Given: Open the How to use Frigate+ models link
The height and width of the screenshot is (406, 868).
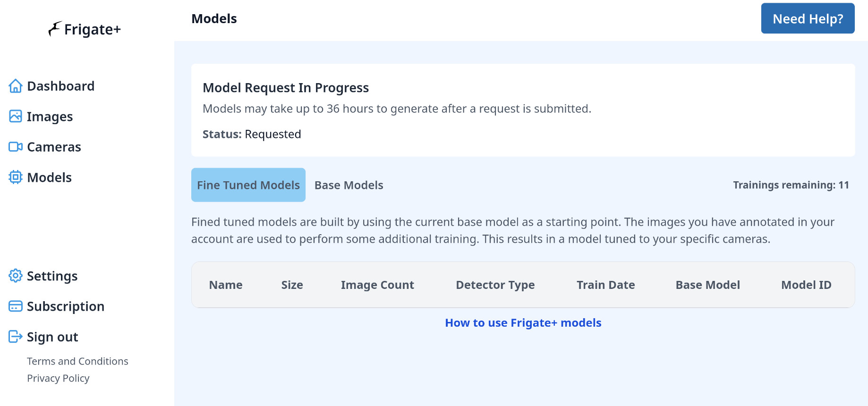Looking at the screenshot, I should coord(523,323).
